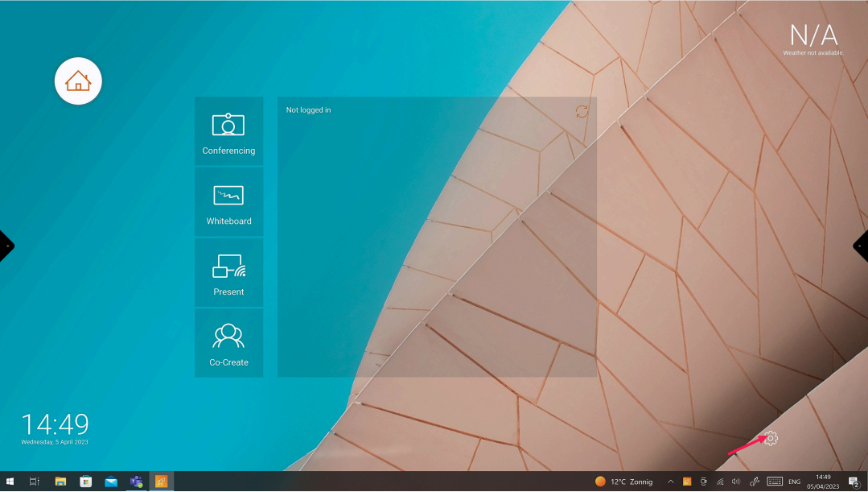Click the 14:49 clock on desktop

55,426
